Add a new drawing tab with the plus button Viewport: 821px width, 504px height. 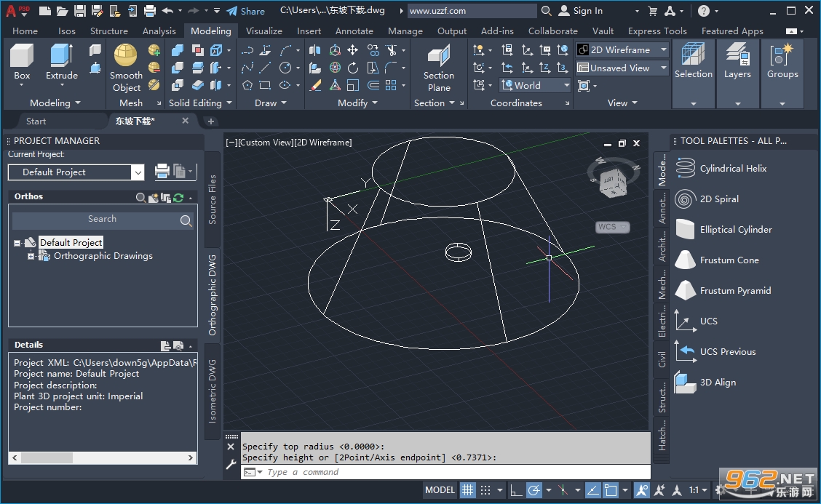click(210, 121)
